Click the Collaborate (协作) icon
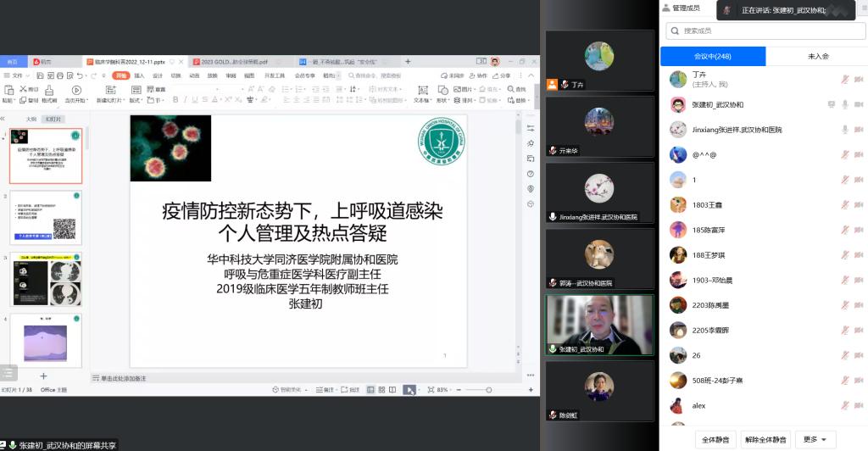Viewport: 868px width, 451px height. (x=472, y=75)
